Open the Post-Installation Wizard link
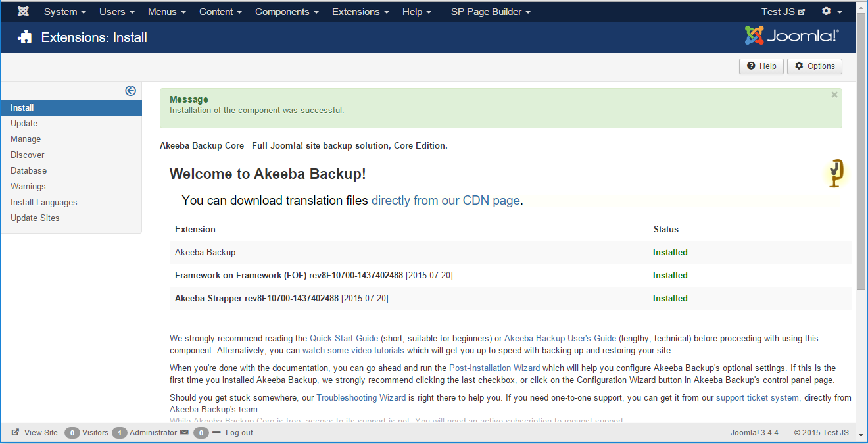The height and width of the screenshot is (444, 868). pos(494,368)
